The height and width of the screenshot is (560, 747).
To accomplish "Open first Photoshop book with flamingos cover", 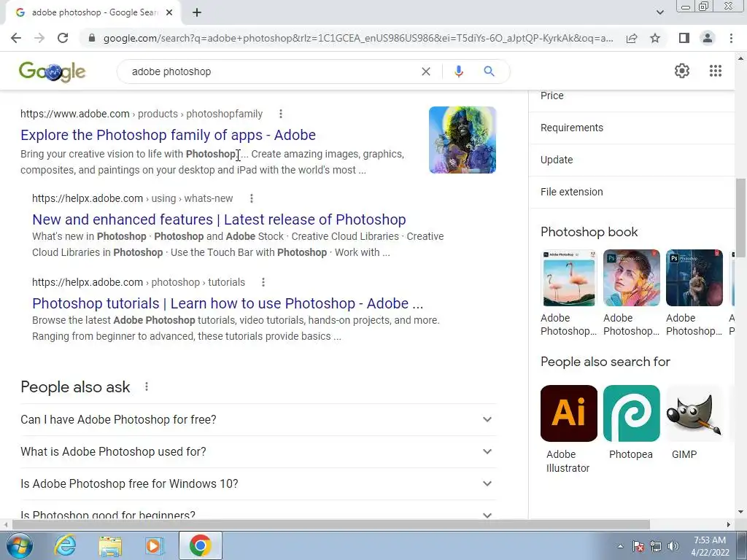I will click(569, 278).
